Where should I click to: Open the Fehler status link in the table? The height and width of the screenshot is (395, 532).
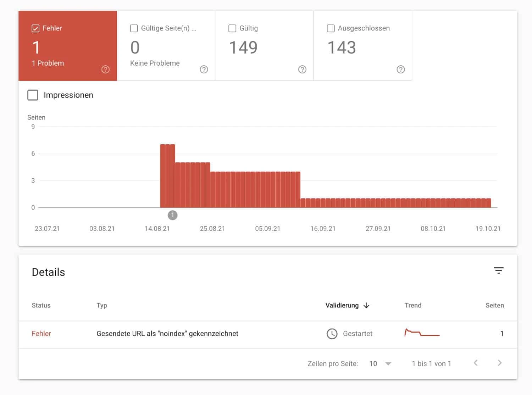(41, 334)
